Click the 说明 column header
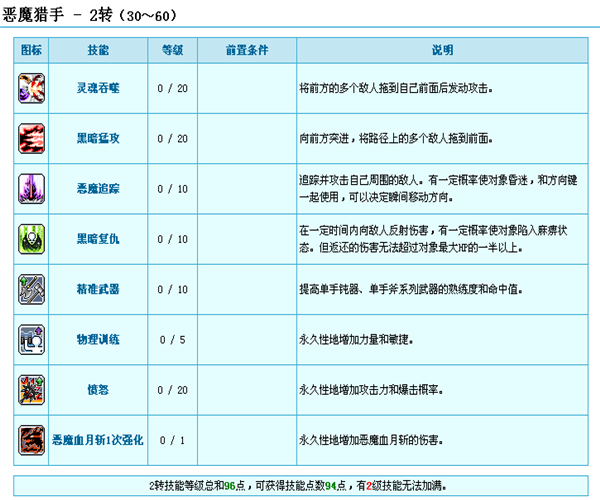This screenshot has width=600, height=500. point(442,50)
